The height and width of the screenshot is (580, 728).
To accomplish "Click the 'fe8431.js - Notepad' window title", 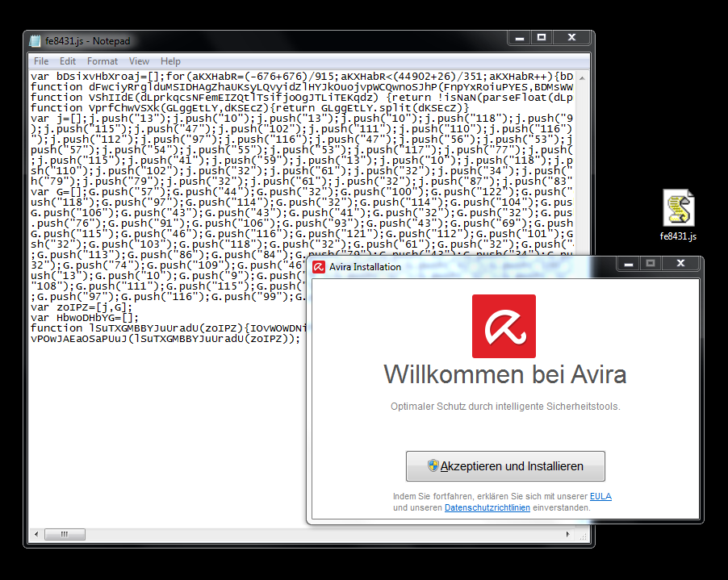I will (88, 41).
